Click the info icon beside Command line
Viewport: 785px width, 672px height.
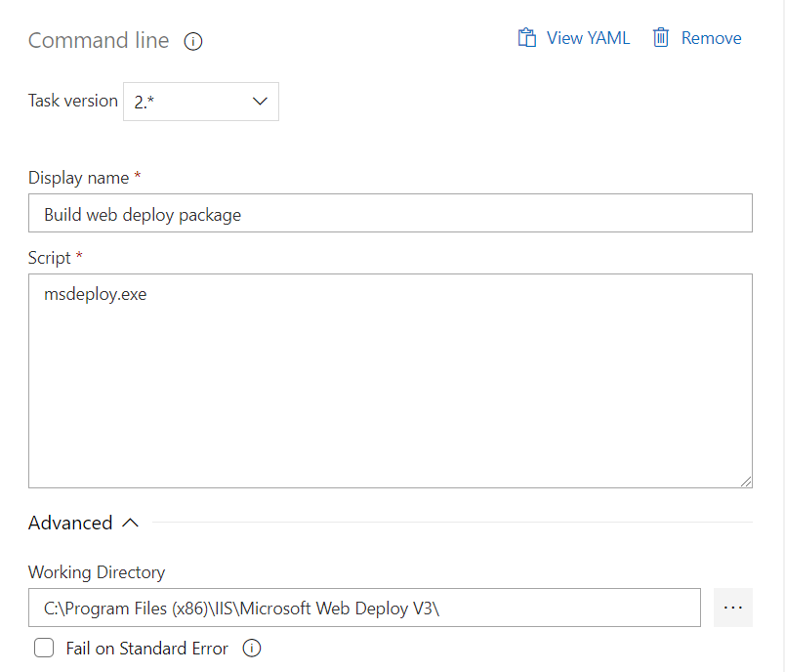193,41
